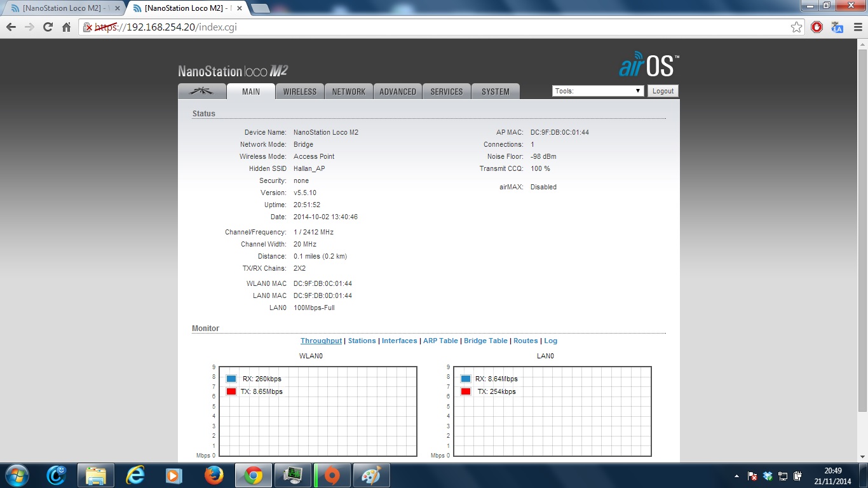Open Origin from the taskbar

332,475
